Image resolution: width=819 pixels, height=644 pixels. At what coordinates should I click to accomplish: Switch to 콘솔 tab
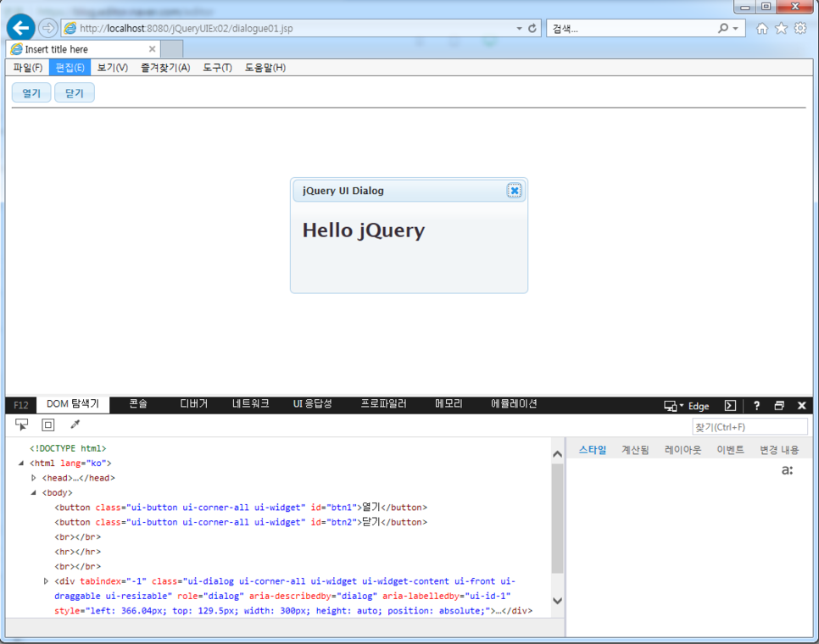tap(138, 404)
